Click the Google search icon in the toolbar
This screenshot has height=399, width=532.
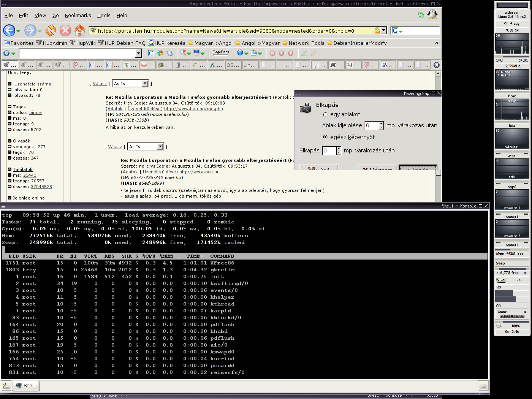(151, 53)
